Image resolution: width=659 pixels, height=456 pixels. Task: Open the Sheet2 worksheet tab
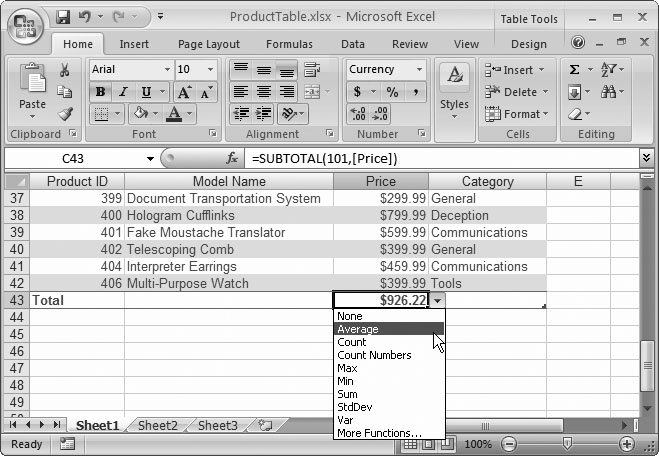[157, 425]
